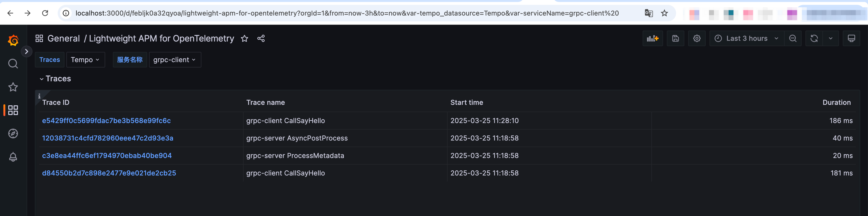This screenshot has width=868, height=216.
Task: Open the Last 3 hours time picker
Action: point(746,38)
